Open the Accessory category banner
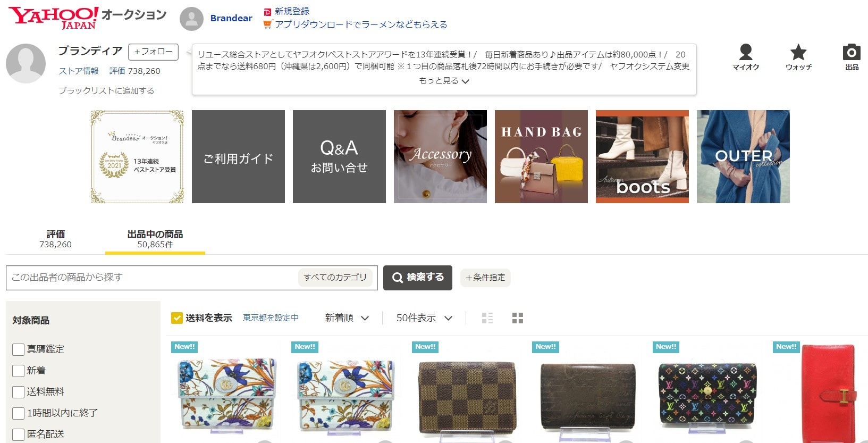This screenshot has width=868, height=443. pos(440,156)
